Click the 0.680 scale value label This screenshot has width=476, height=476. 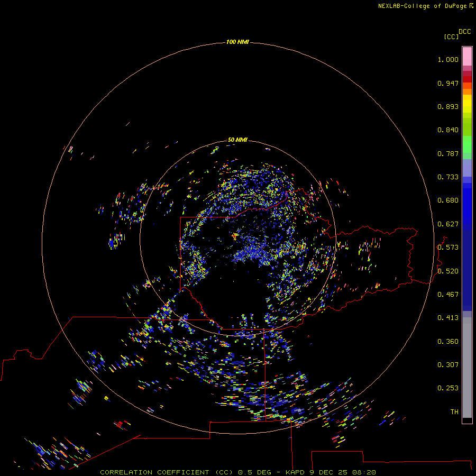(x=448, y=200)
